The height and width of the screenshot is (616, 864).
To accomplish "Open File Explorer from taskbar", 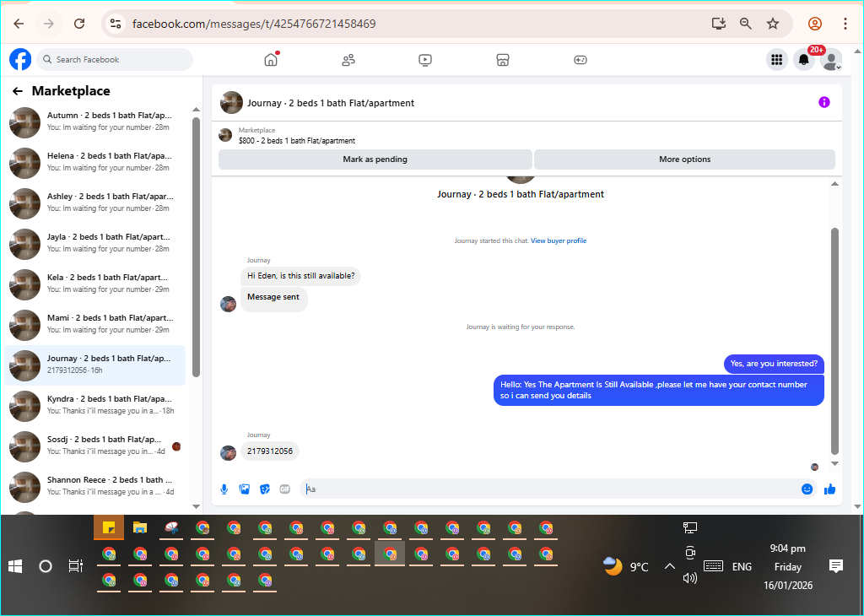I will 140,528.
